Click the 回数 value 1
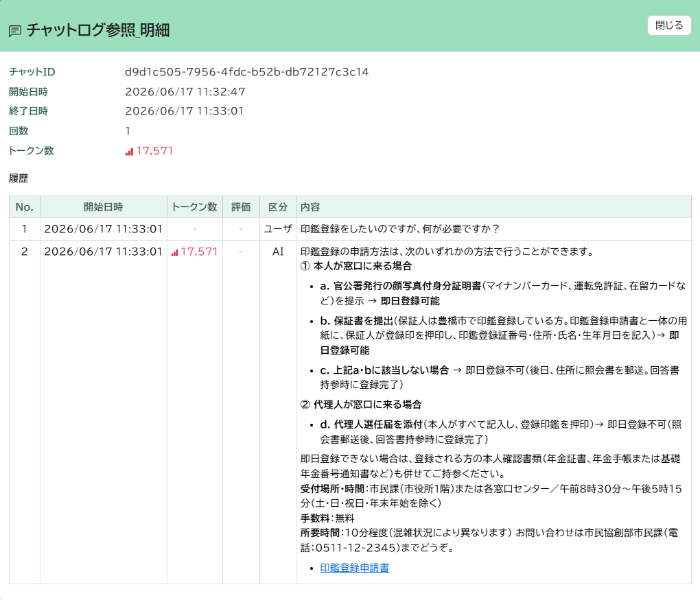 click(x=128, y=131)
